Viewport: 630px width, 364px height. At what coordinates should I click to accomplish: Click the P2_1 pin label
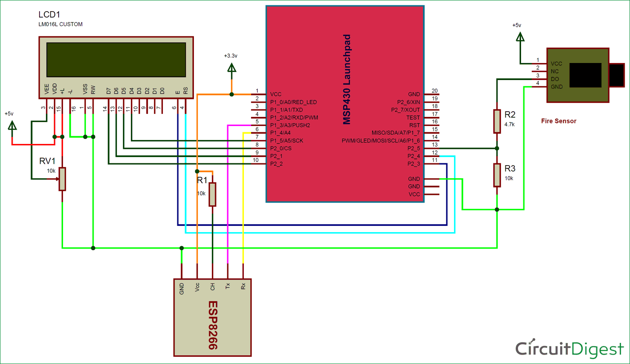coord(276,156)
